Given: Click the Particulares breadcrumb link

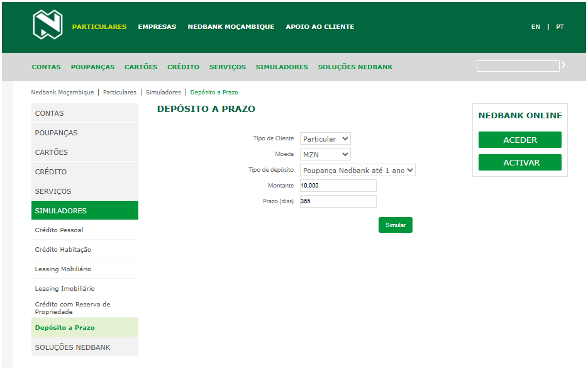Looking at the screenshot, I should tap(119, 92).
